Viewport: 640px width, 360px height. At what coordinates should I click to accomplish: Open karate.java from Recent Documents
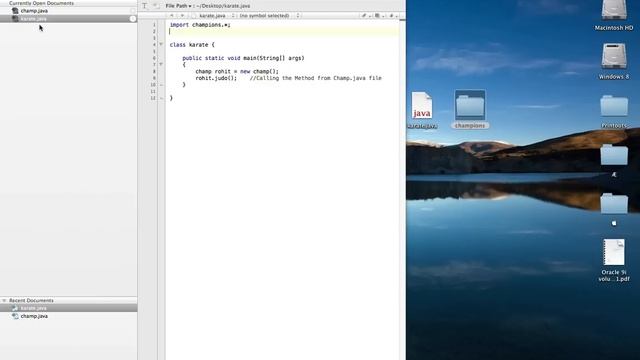[x=69, y=308]
